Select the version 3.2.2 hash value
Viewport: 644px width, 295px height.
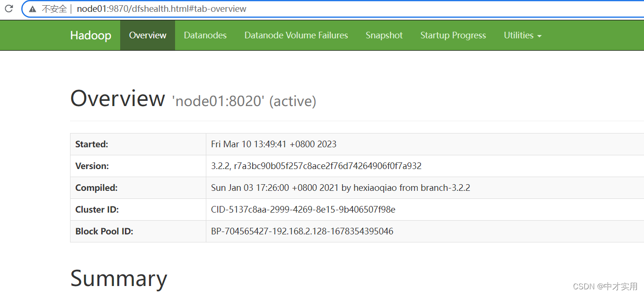(316, 166)
